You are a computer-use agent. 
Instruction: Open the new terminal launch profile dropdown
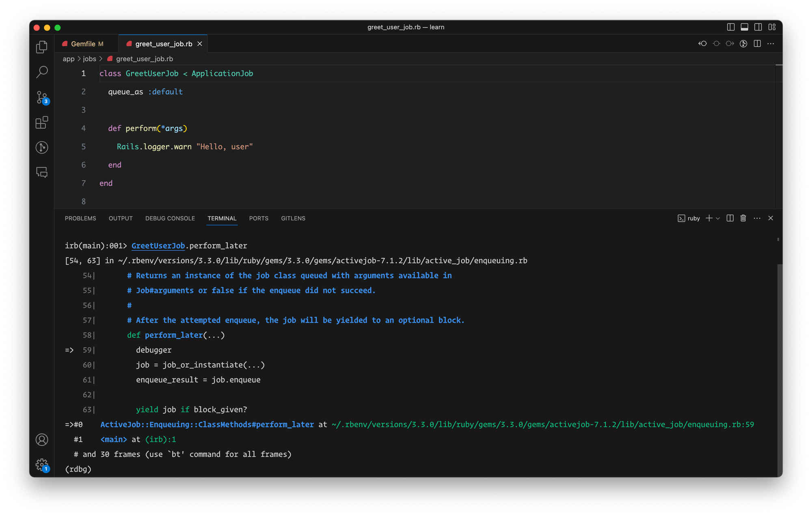pyautogui.click(x=718, y=218)
